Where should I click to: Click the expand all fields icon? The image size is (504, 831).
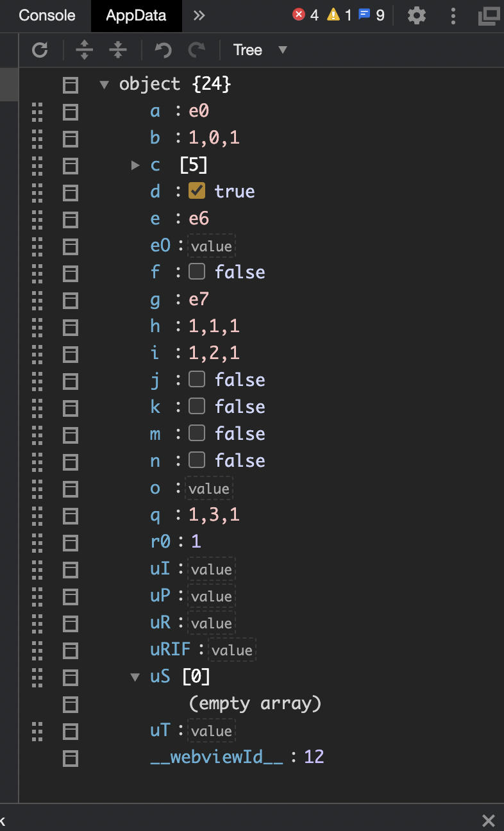[84, 50]
